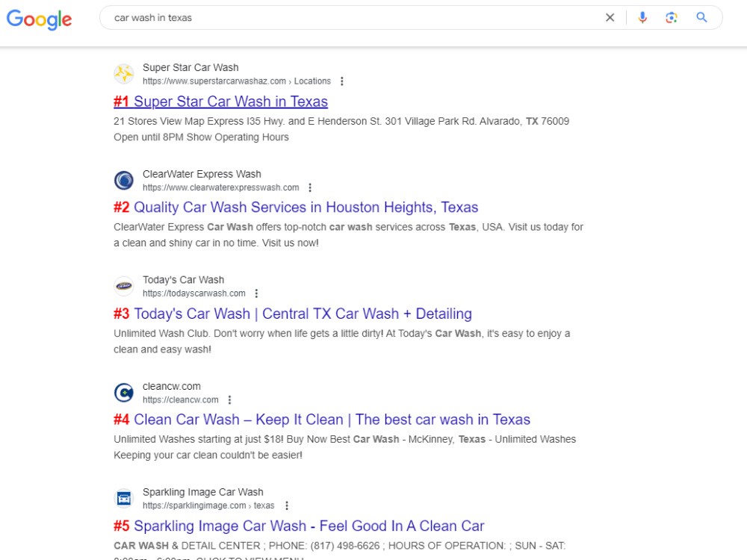
Task: Click the clearwaterexpresswash.com URL
Action: click(221, 187)
